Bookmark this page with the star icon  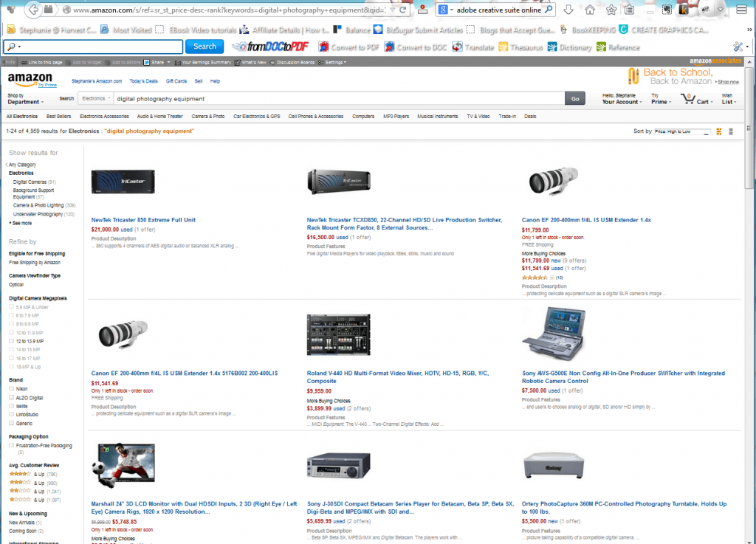(x=611, y=10)
